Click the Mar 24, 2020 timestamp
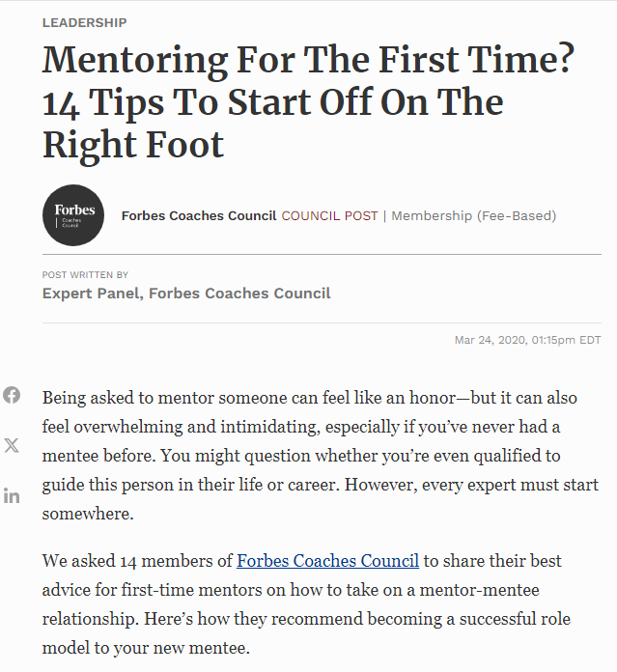 pos(528,340)
